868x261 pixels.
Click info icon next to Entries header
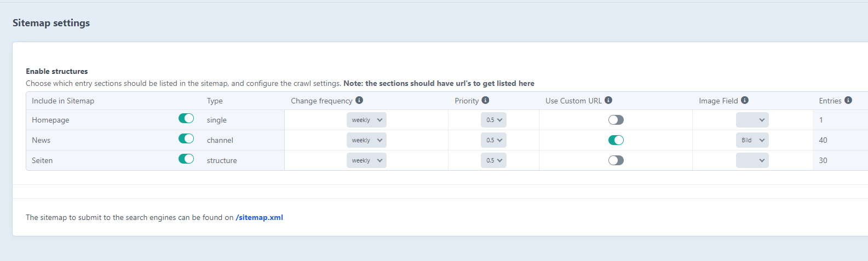pyautogui.click(x=848, y=100)
